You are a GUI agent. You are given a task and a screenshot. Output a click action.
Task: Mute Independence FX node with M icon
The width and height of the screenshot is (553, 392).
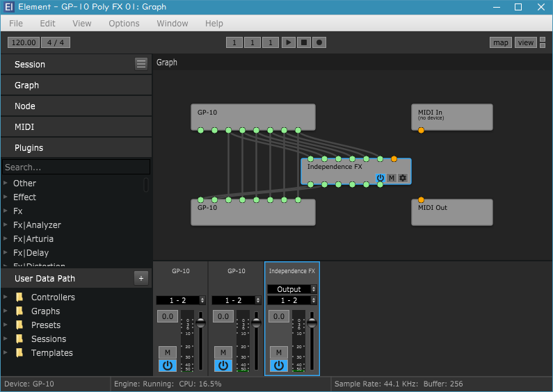coord(392,178)
